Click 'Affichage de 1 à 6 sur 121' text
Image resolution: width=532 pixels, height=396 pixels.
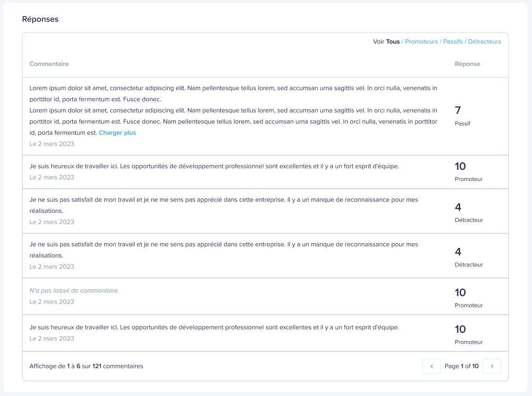coord(86,366)
